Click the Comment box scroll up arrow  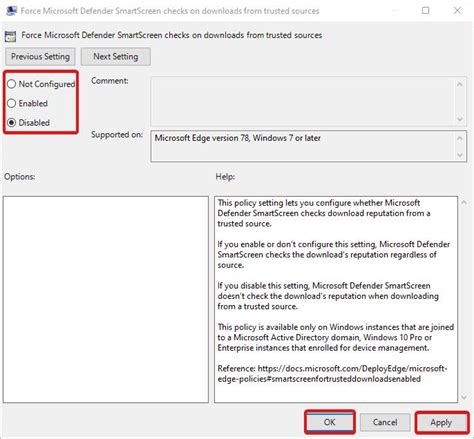coord(460,85)
